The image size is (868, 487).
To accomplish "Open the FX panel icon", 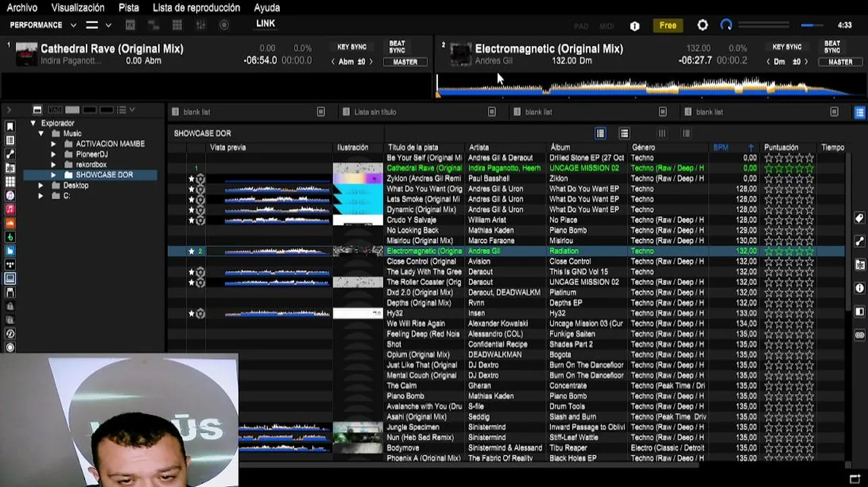I will click(x=130, y=25).
